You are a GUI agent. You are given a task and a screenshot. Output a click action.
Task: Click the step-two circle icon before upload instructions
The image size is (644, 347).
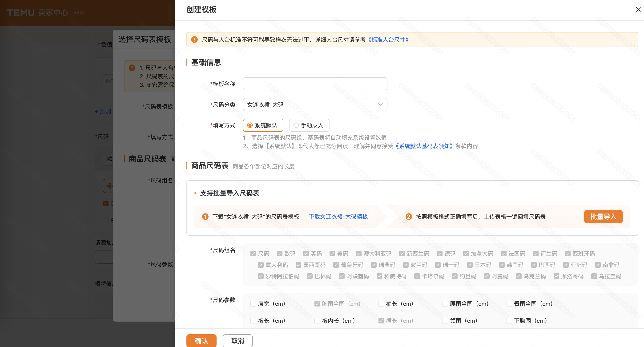click(x=409, y=217)
